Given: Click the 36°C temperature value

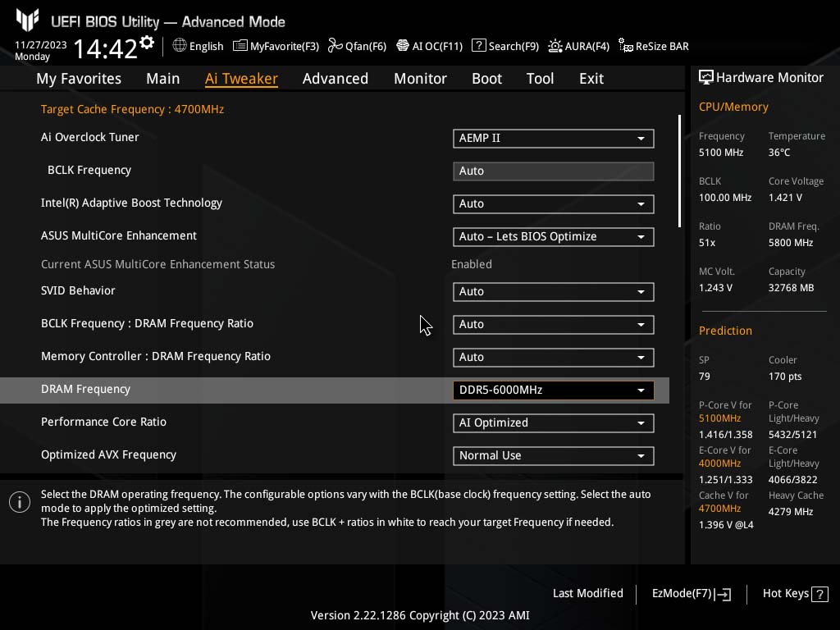Looking at the screenshot, I should tap(779, 152).
